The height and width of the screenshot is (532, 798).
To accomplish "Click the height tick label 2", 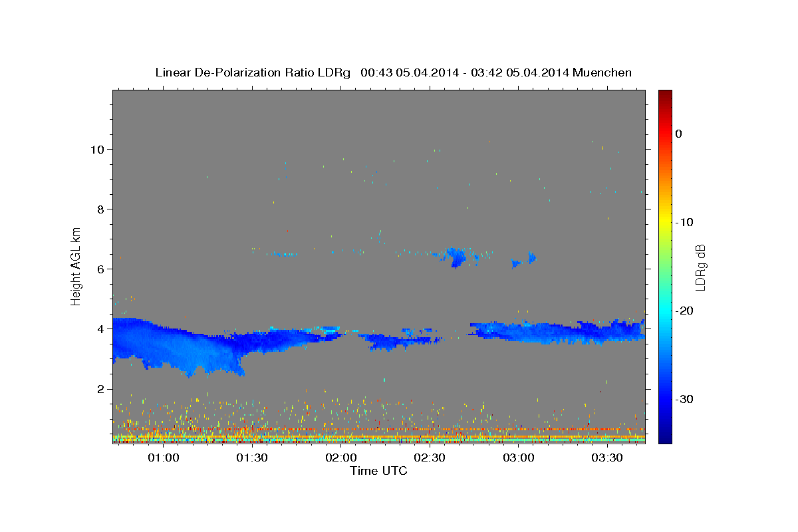I will (x=102, y=389).
